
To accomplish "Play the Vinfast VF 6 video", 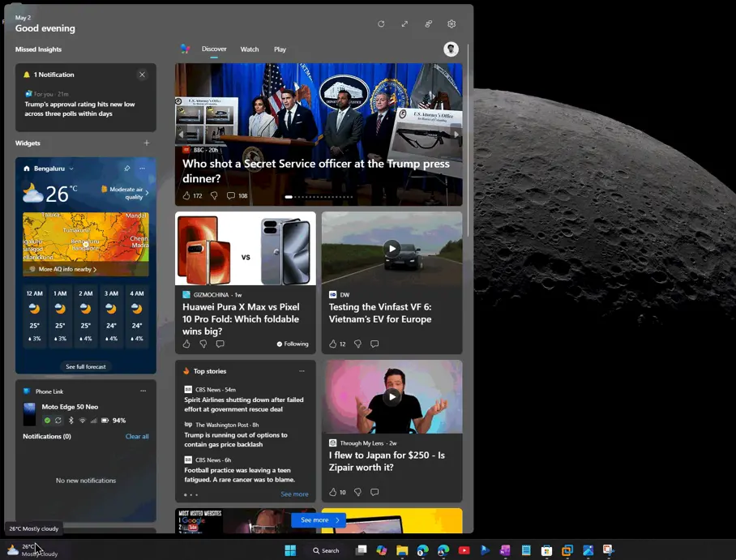I will (392, 248).
